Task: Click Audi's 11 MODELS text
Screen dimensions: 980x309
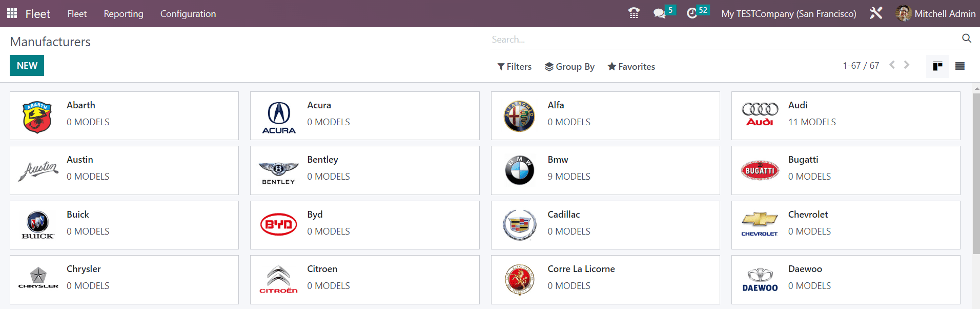Action: [x=812, y=122]
